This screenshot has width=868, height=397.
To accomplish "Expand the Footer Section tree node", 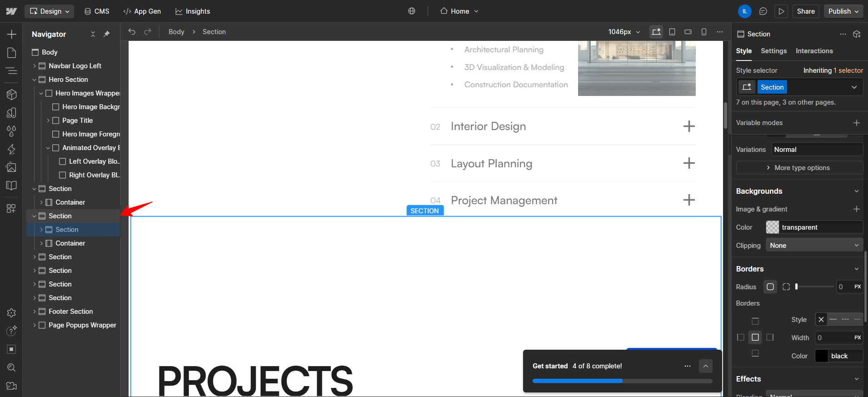I will pos(35,312).
